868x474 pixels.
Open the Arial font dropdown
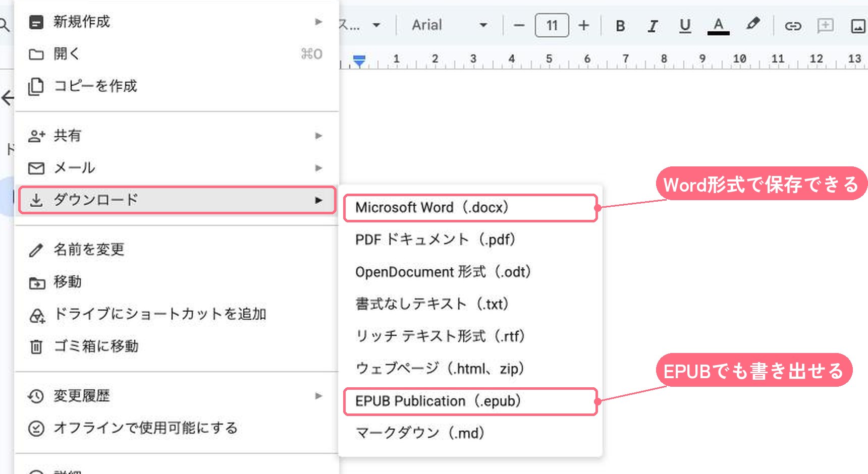click(x=449, y=25)
